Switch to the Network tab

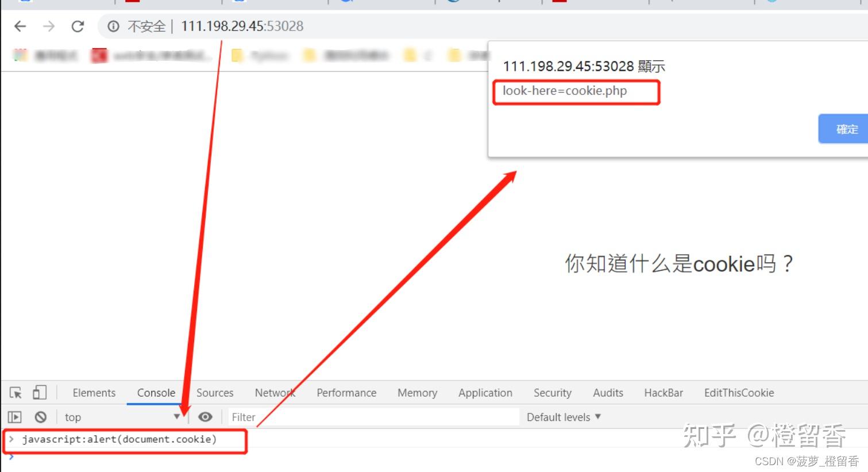(275, 393)
